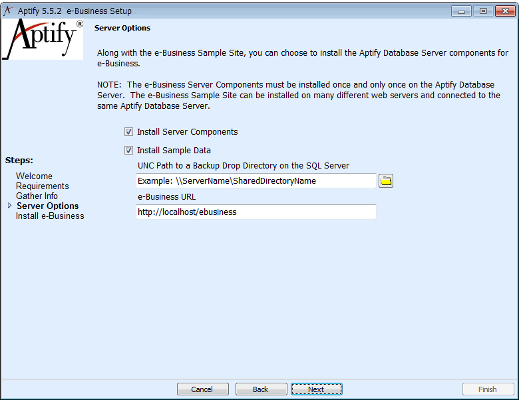This screenshot has width=524, height=404.
Task: Minimize the setup window
Action: (462, 11)
